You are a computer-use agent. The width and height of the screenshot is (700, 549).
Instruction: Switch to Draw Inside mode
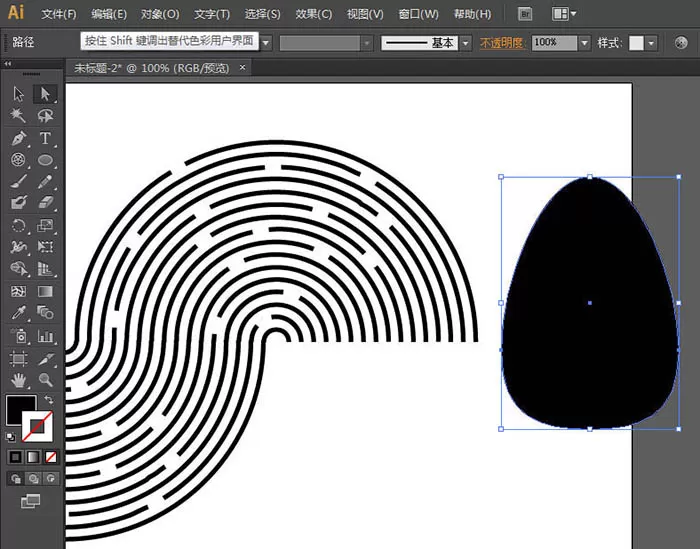(x=51, y=478)
